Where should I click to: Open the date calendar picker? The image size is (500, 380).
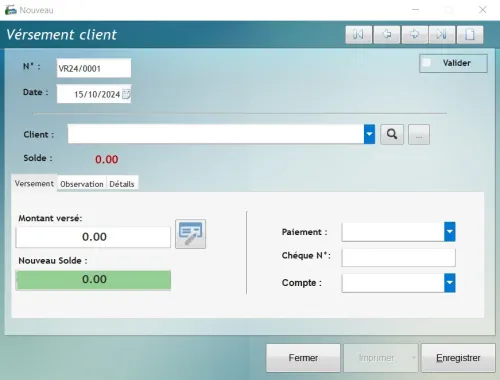click(x=126, y=94)
